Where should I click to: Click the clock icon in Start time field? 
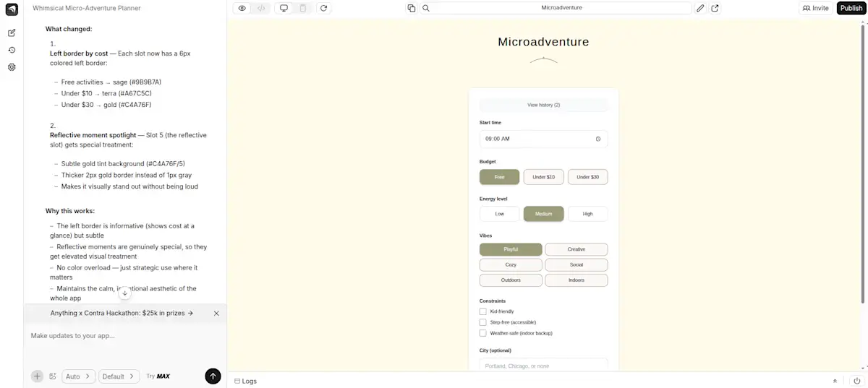coord(598,139)
